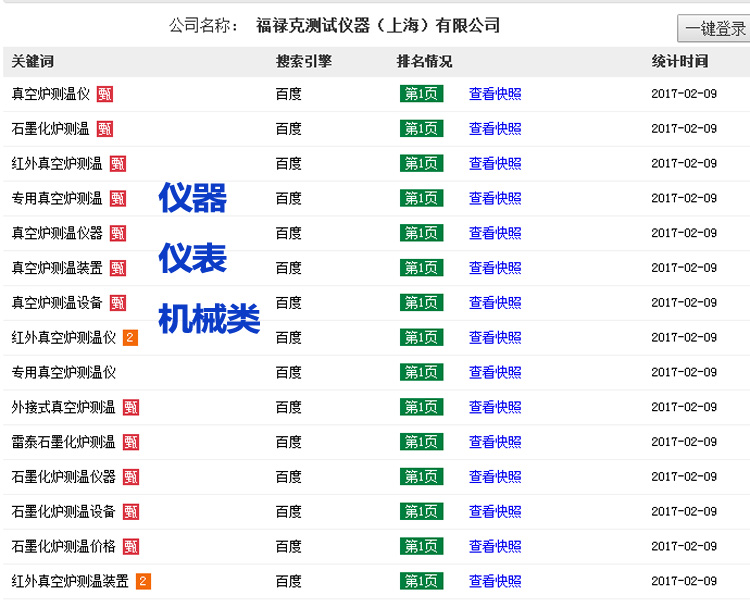Click red badge icon beside 专用真空炉测温 keyword

click(x=118, y=199)
